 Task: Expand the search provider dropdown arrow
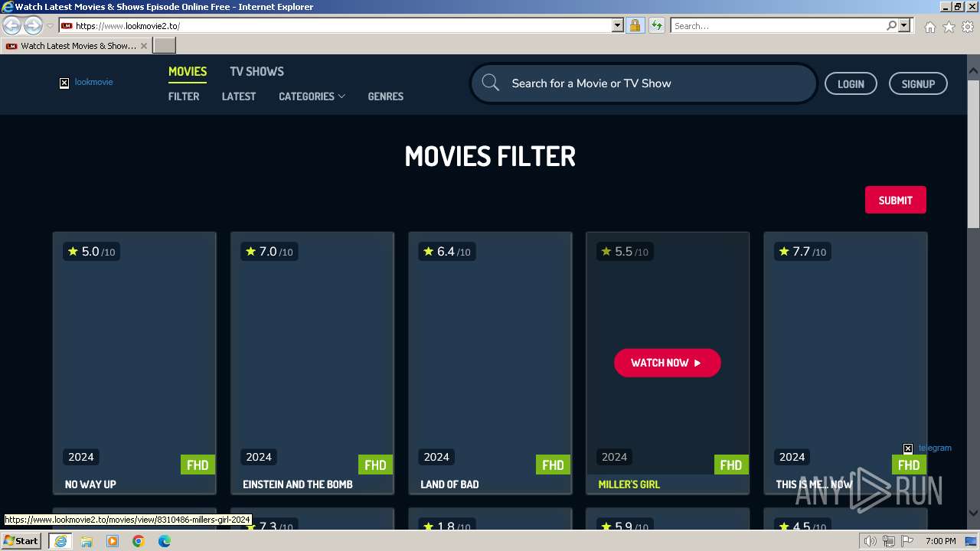point(904,26)
